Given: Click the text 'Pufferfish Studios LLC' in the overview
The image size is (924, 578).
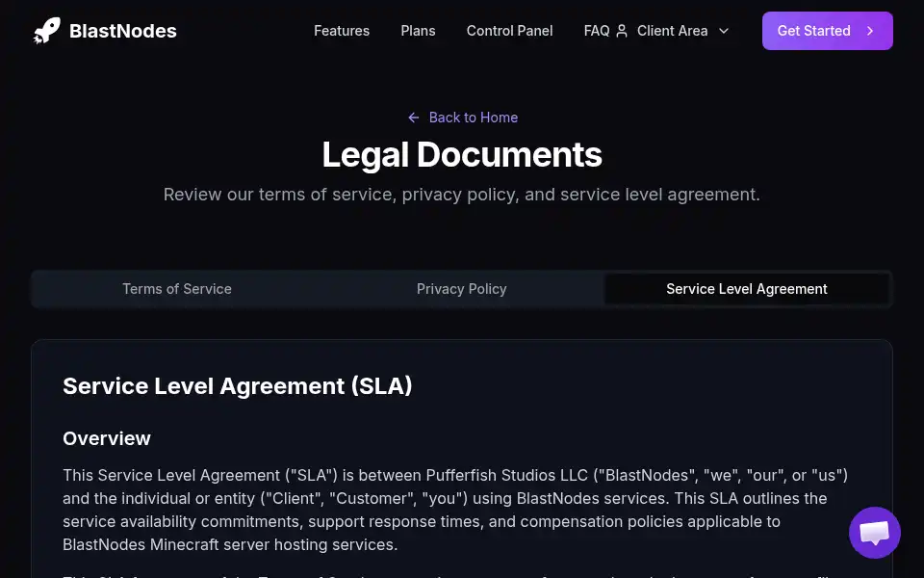Looking at the screenshot, I should [507, 475].
